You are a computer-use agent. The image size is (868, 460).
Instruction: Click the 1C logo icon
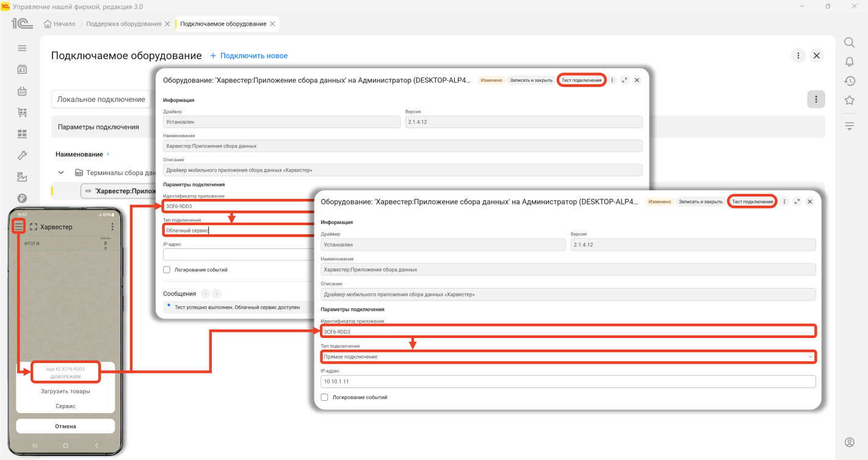click(x=22, y=24)
